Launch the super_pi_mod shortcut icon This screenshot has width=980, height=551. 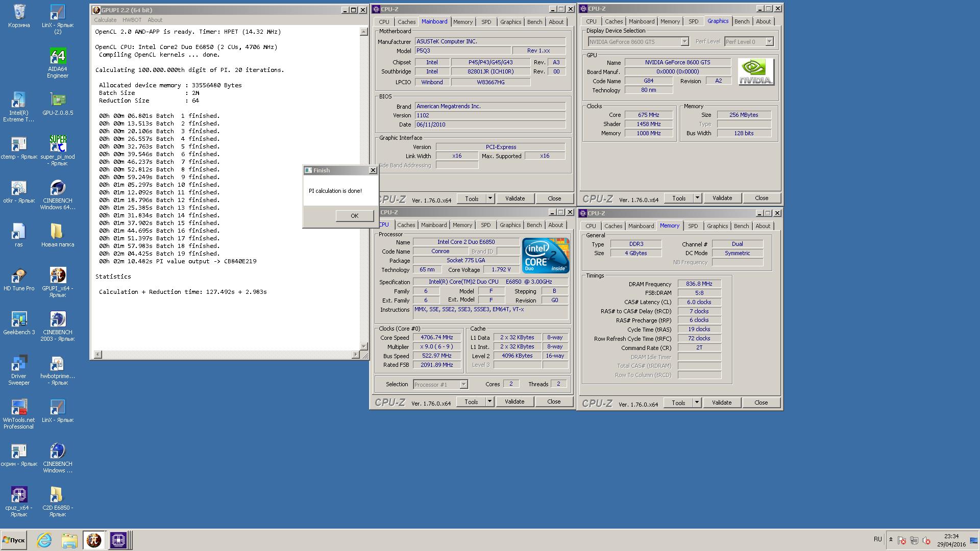pyautogui.click(x=58, y=151)
